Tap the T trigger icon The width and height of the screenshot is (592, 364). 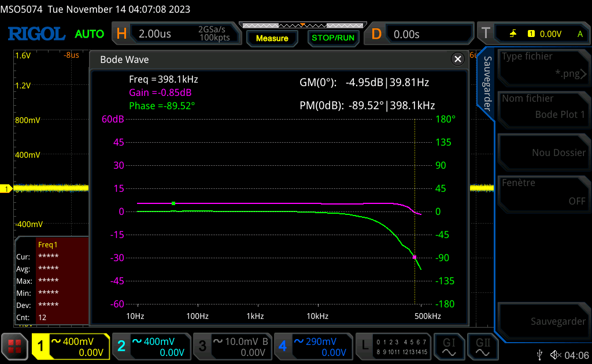pos(486,33)
